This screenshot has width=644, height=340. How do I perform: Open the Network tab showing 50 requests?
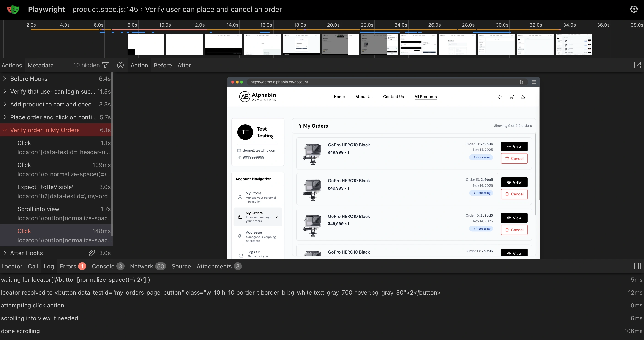click(x=142, y=266)
